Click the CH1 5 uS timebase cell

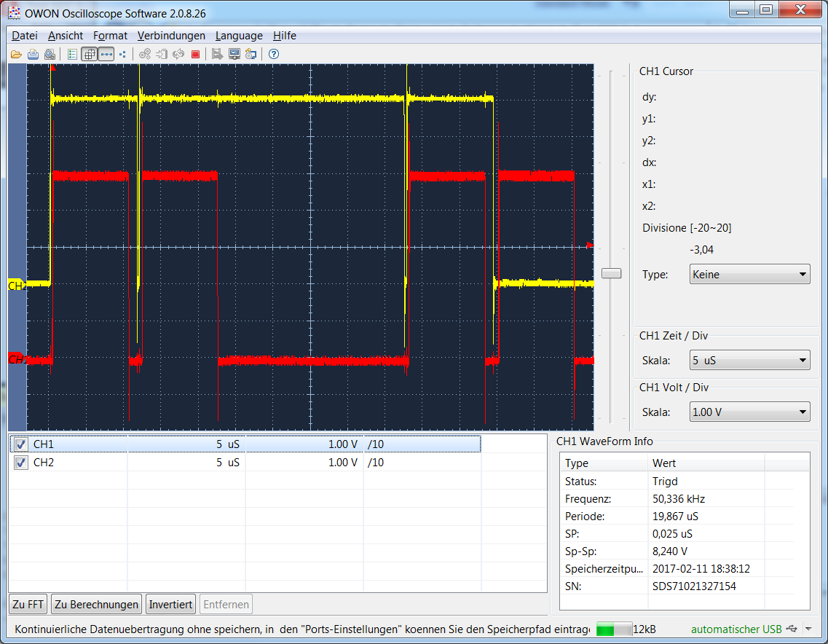point(186,444)
